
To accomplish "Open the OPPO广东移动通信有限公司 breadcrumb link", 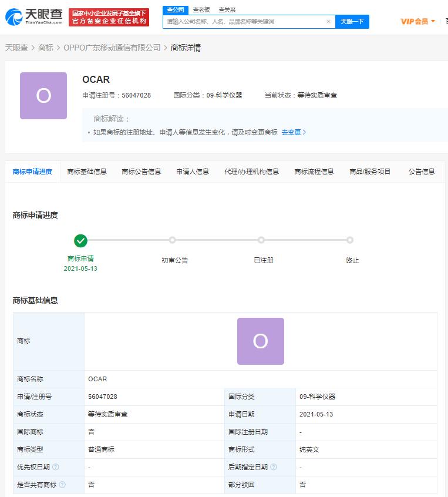I will [x=112, y=48].
